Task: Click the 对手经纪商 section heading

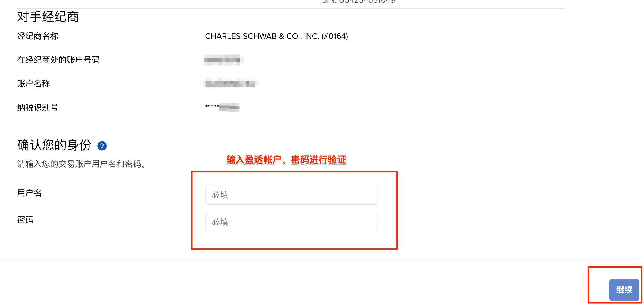Action: (48, 17)
